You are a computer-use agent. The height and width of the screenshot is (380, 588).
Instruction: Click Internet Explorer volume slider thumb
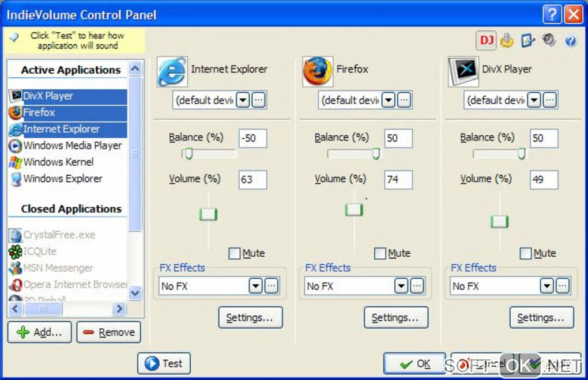209,215
